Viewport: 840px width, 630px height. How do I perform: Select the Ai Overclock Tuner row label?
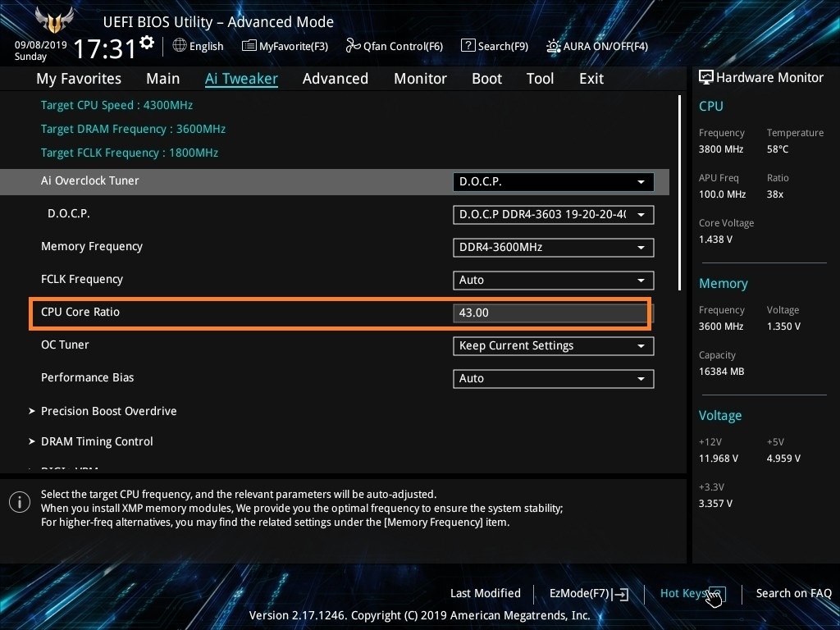90,180
